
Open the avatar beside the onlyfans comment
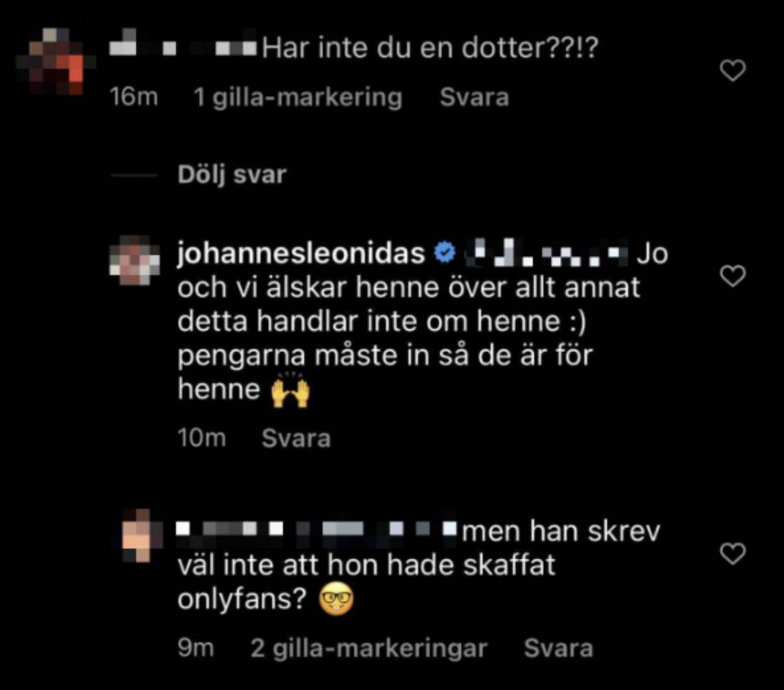tap(143, 535)
